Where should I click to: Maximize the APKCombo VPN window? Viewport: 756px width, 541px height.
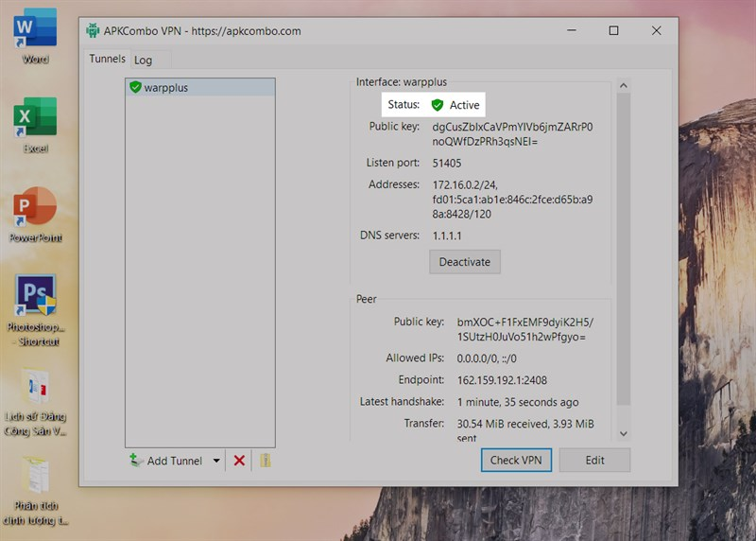[x=613, y=30]
